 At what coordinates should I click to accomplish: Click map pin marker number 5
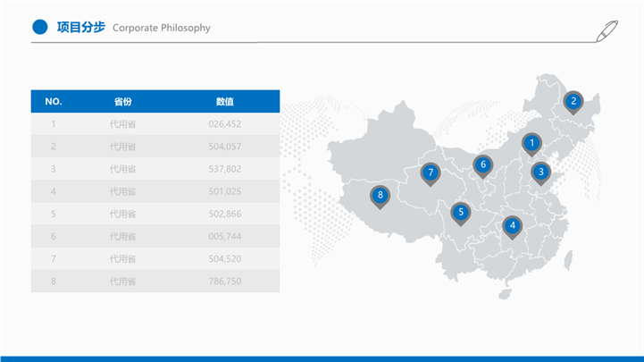coord(461,212)
